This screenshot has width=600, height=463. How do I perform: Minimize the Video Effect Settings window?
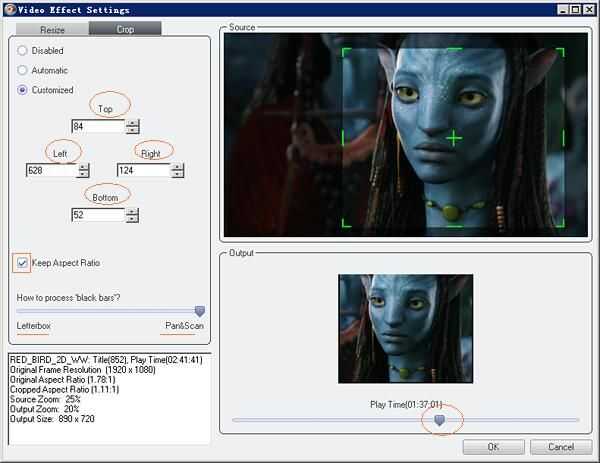pos(562,10)
